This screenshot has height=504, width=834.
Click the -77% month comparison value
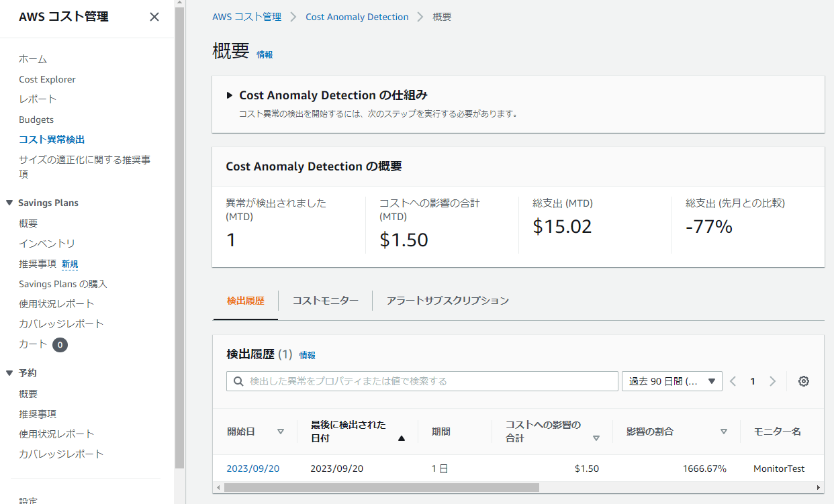709,226
